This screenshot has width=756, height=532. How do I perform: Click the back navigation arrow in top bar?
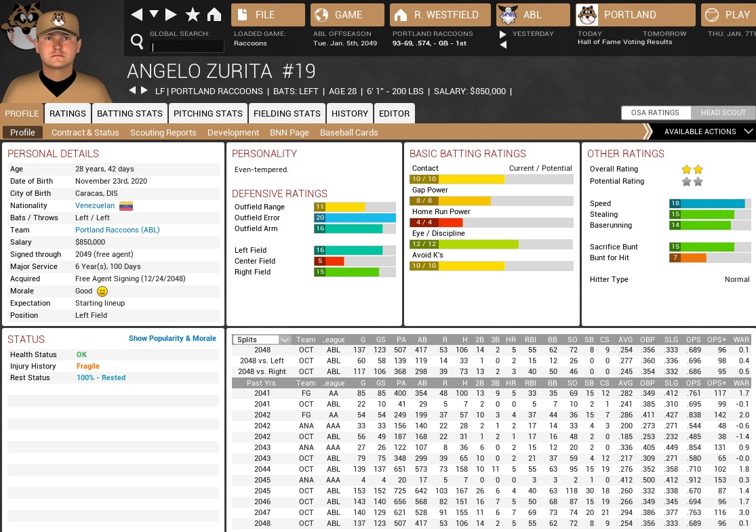pyautogui.click(x=136, y=14)
